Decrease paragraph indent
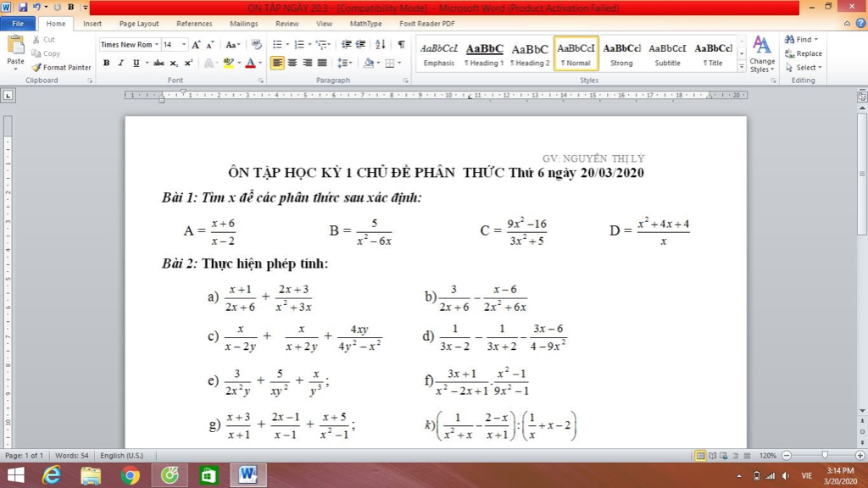Screen dimensions: 868x488 tap(346, 45)
